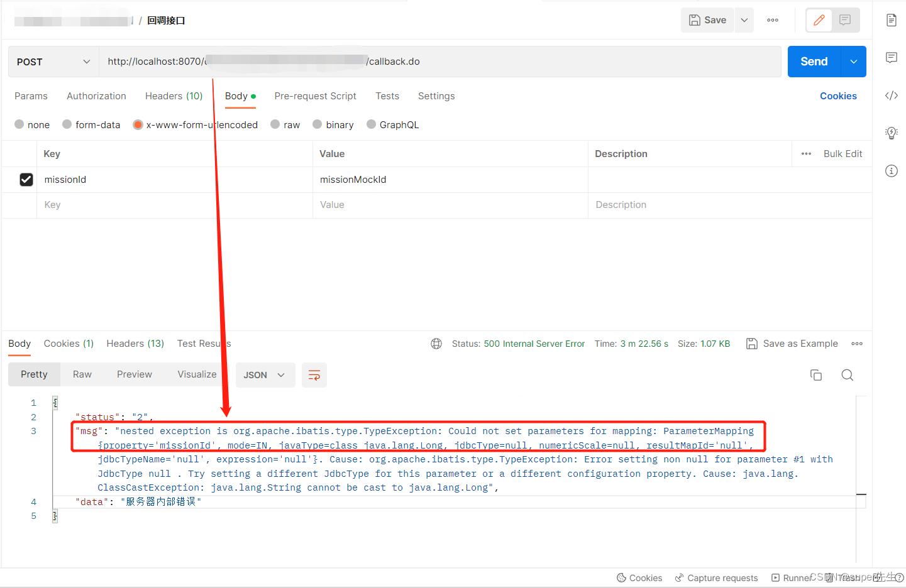The height and width of the screenshot is (588, 906).
Task: Open the Pre-request Script tab
Action: click(x=315, y=96)
